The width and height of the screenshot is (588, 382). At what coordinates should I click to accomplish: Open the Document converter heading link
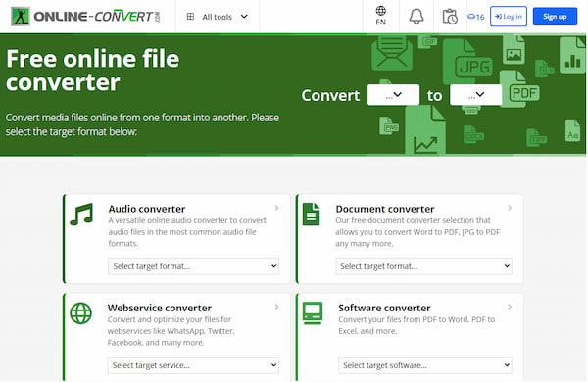385,209
